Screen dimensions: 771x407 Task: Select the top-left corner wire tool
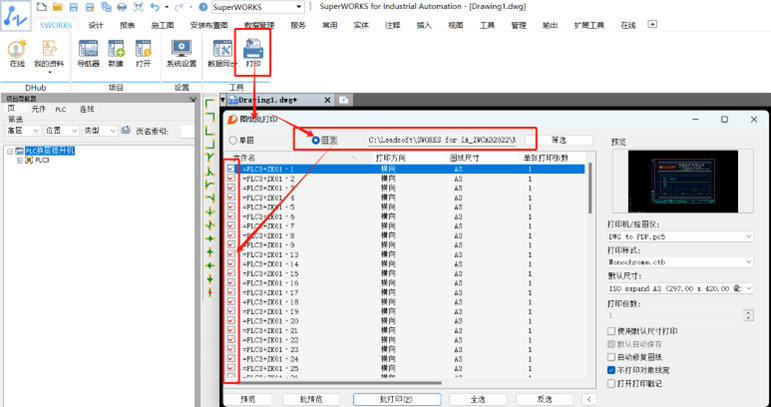(x=210, y=103)
